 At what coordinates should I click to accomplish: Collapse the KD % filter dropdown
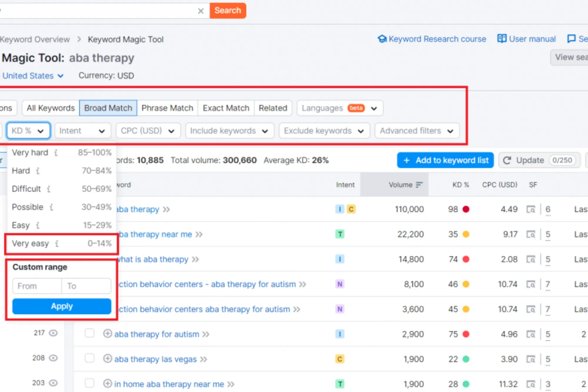(28, 131)
